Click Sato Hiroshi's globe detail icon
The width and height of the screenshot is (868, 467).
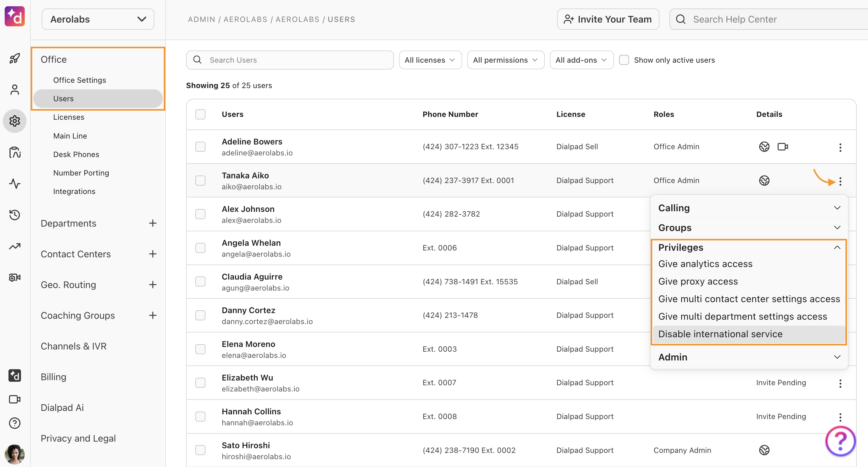(x=764, y=450)
